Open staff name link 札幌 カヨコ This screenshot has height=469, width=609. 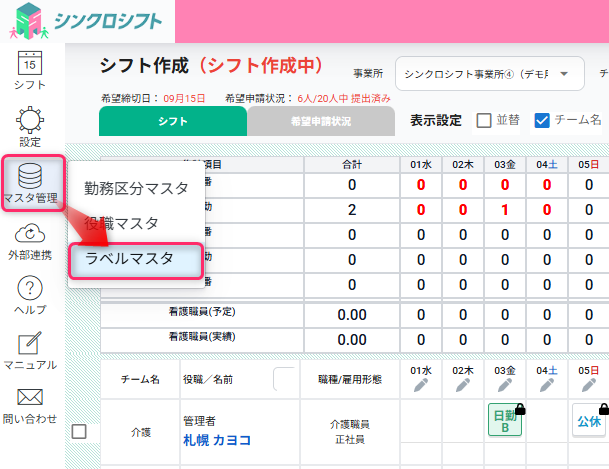pos(216,440)
